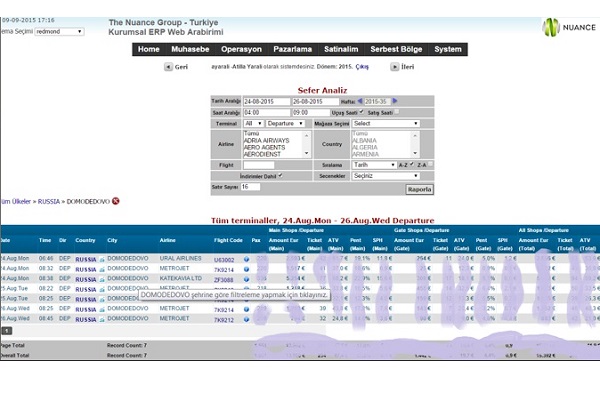The height and width of the screenshot is (400, 600).
Task: Click the info icon beside flight ZF3088
Action: tap(246, 279)
